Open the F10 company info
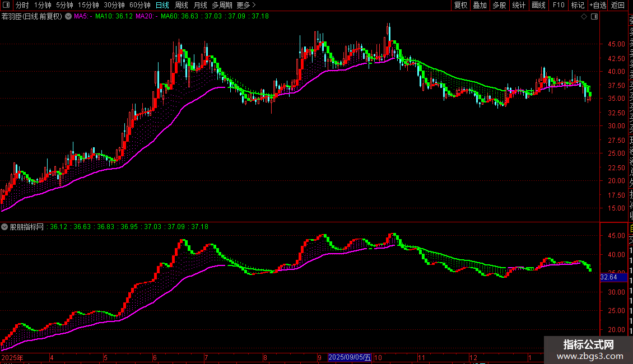 click(x=558, y=5)
